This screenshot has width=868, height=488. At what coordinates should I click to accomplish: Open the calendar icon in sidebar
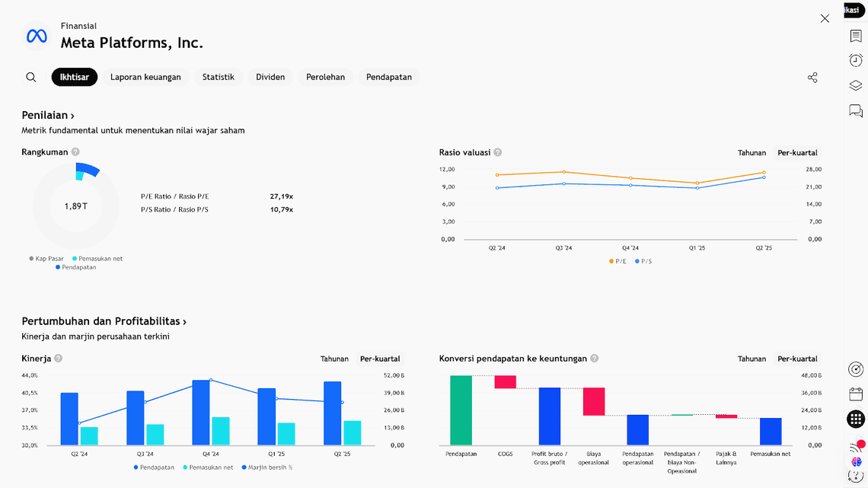click(x=856, y=394)
